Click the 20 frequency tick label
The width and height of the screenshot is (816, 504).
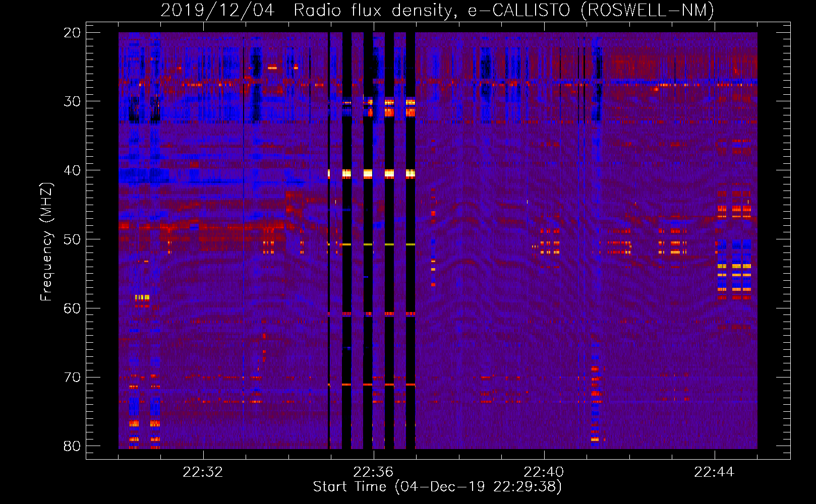click(x=72, y=33)
